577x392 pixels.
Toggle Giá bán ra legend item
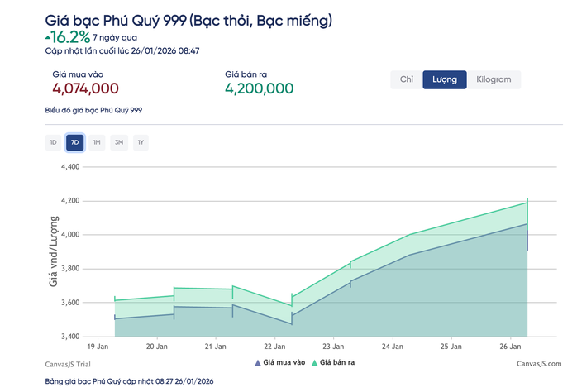[x=339, y=362]
